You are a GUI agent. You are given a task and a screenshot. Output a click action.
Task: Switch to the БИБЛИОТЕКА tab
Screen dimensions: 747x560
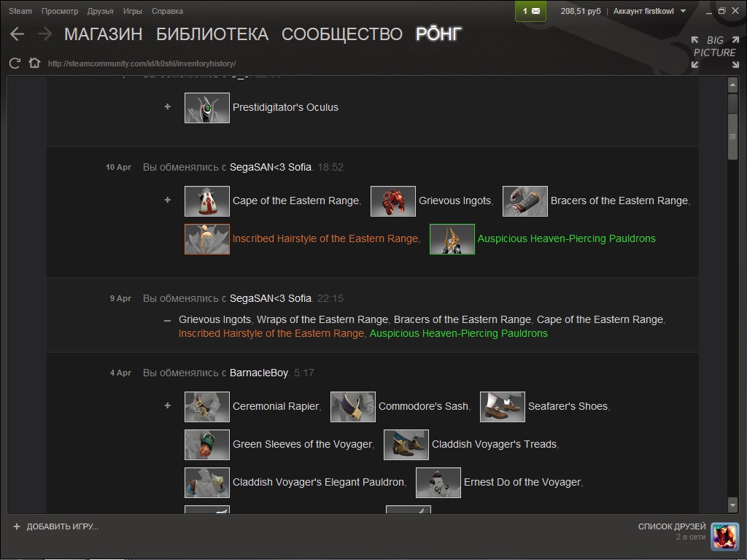[x=212, y=34]
